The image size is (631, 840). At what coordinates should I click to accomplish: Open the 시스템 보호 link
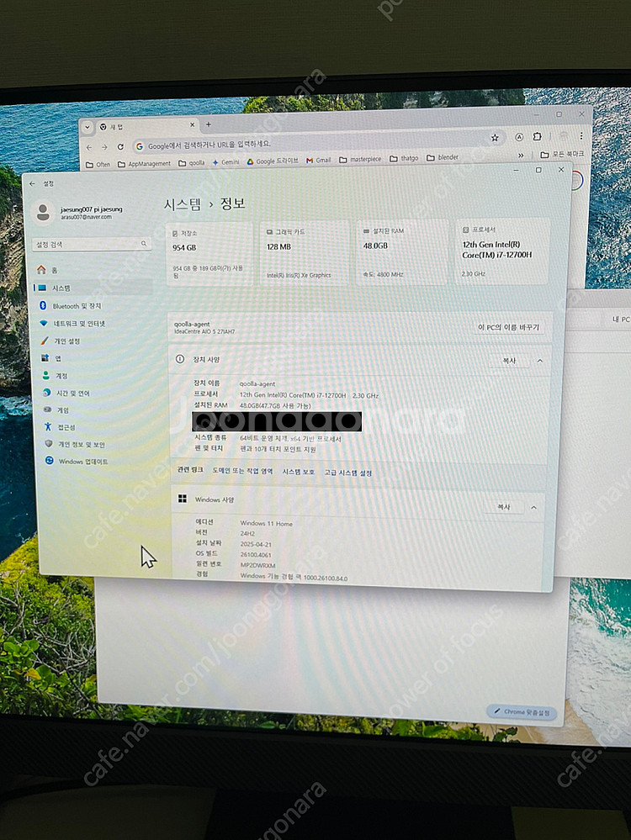tap(298, 472)
